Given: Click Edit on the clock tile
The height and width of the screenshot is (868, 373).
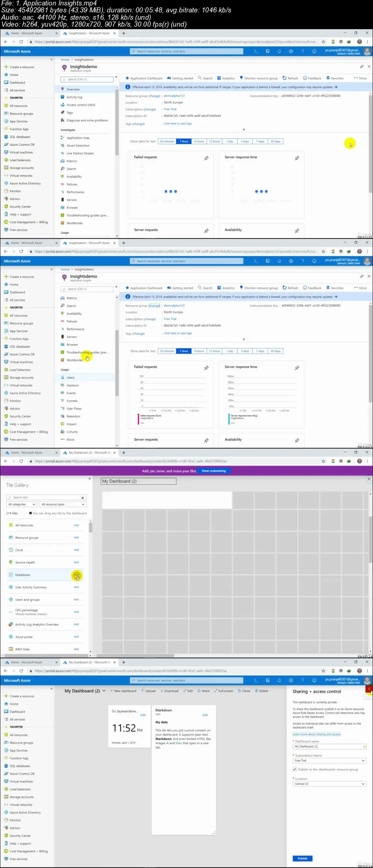Looking at the screenshot, I should 143,715.
